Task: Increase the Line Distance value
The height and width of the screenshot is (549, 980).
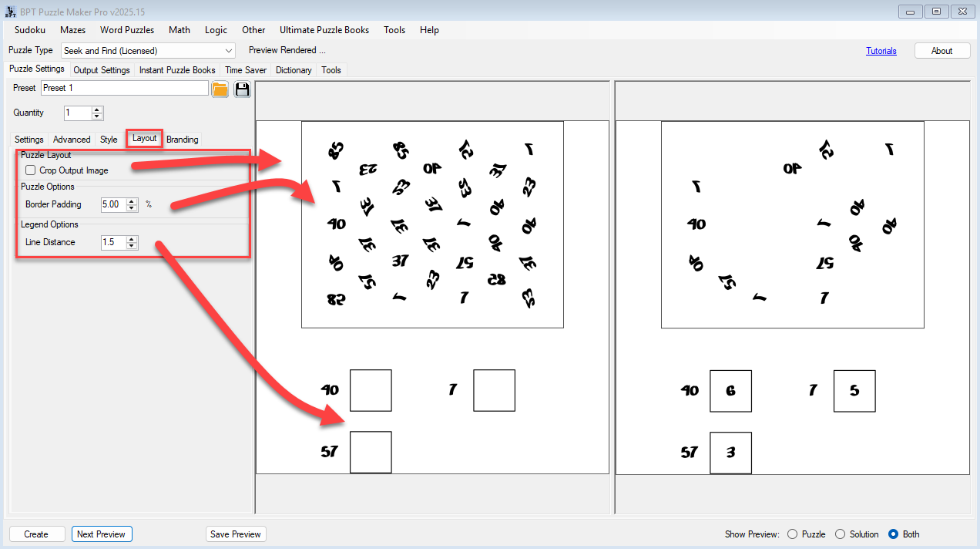Action: click(x=132, y=239)
